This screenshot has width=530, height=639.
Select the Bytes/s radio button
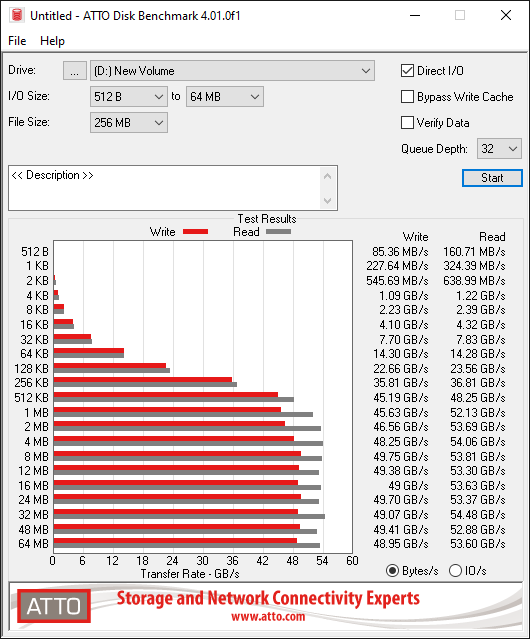tap(392, 571)
